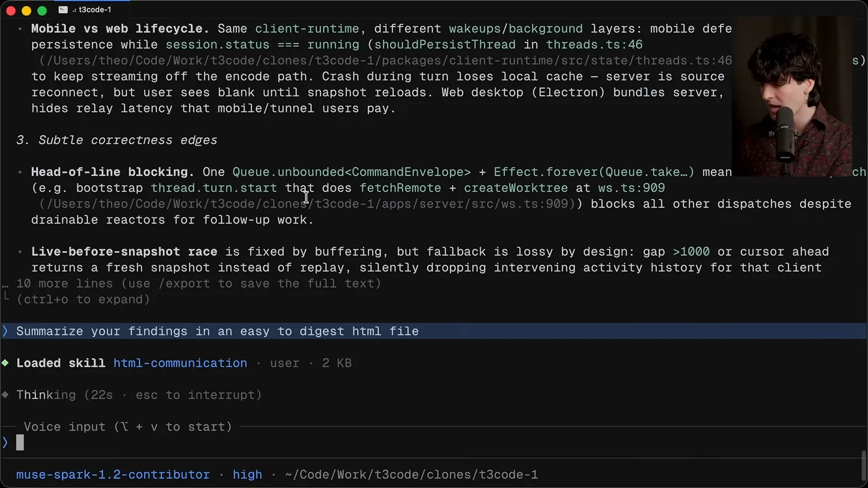Open the threads.ts:46 file reference
The height and width of the screenshot is (488, 868).
[x=594, y=44]
